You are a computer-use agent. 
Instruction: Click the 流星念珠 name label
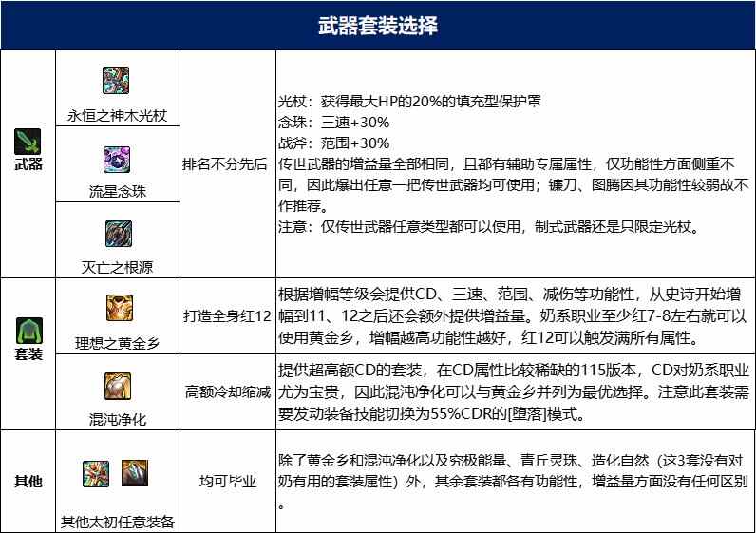[x=119, y=192]
